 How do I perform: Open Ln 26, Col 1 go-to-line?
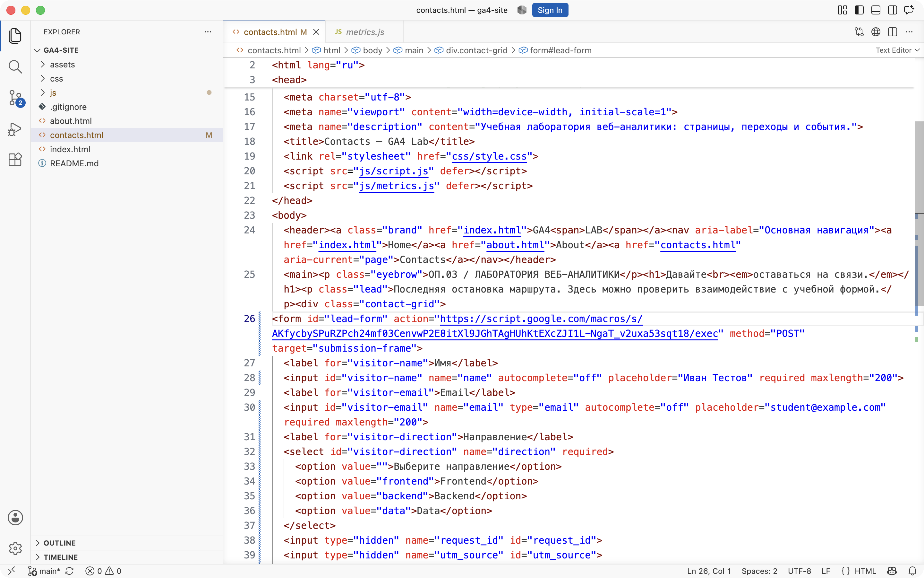pyautogui.click(x=709, y=571)
